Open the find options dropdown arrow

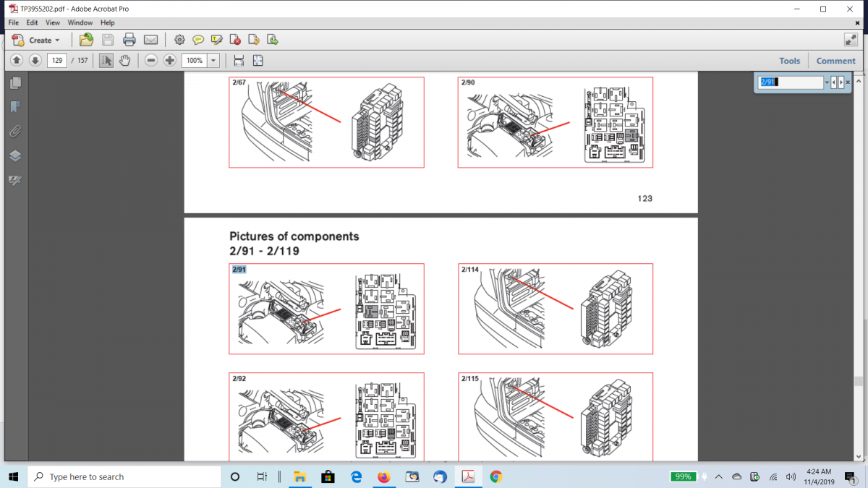[827, 82]
